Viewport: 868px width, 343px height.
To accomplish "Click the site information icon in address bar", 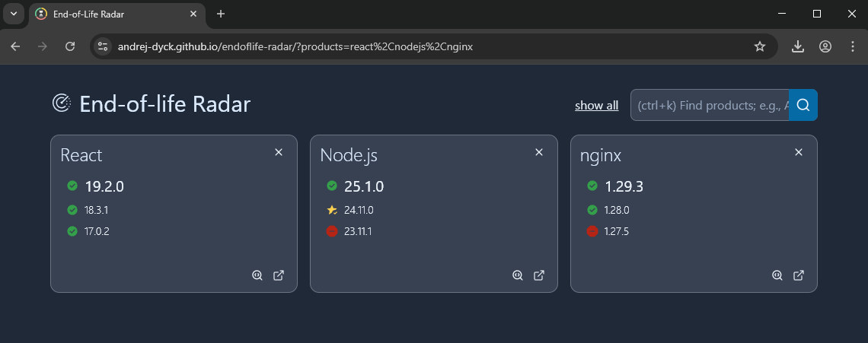I will pos(103,46).
